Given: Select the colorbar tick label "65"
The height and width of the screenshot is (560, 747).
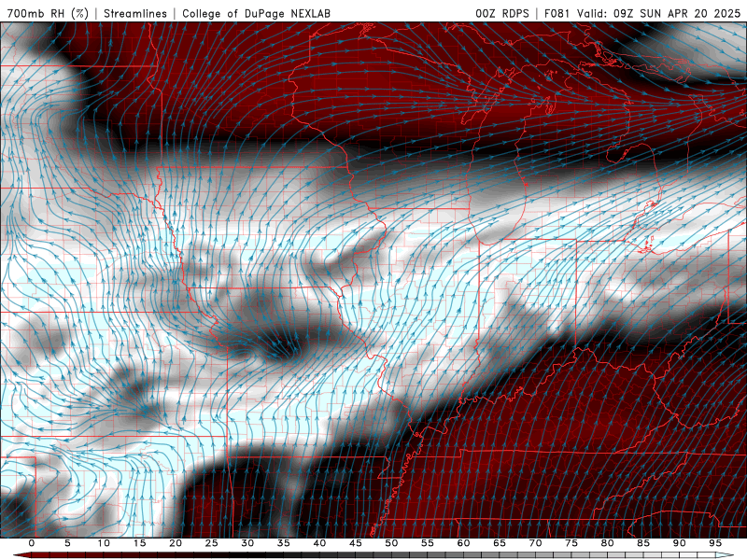Looking at the screenshot, I should pyautogui.click(x=500, y=543).
